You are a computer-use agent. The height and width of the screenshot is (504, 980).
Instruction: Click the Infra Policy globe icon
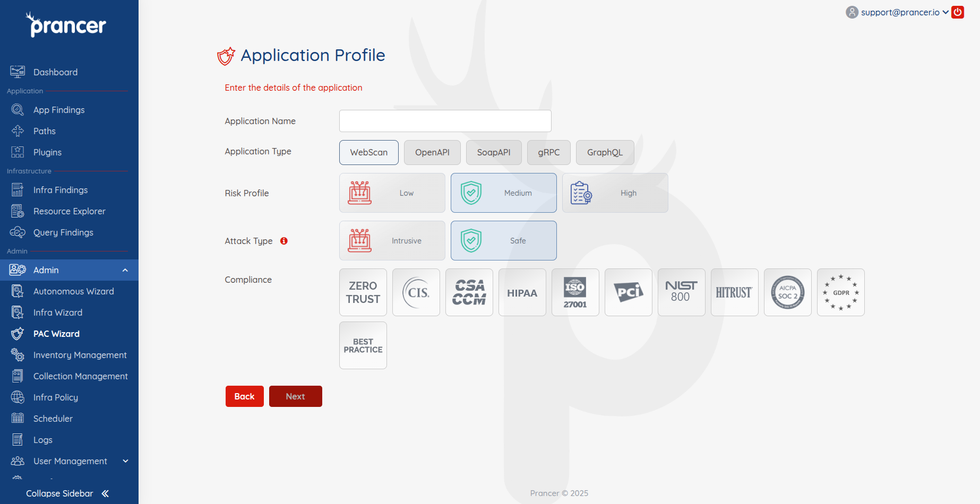(x=18, y=397)
